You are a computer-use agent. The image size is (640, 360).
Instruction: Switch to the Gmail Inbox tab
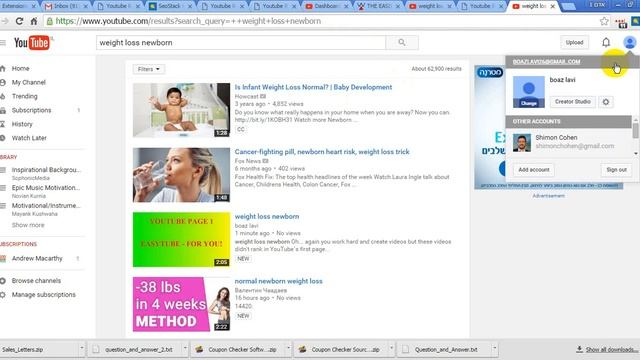[x=67, y=6]
